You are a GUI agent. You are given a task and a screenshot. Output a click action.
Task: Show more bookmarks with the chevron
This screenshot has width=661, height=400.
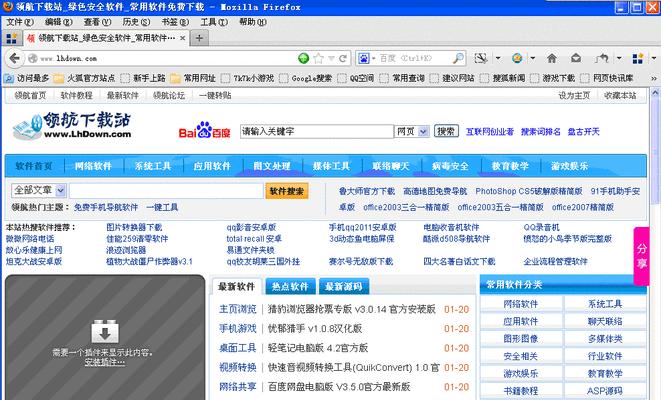coord(654,78)
